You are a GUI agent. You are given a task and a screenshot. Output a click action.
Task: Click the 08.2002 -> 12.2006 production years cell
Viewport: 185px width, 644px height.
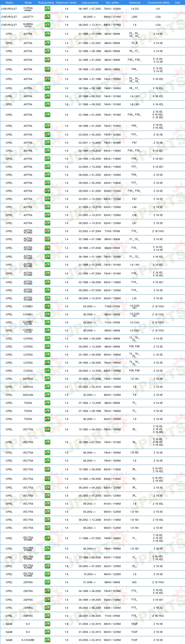[90, 520]
